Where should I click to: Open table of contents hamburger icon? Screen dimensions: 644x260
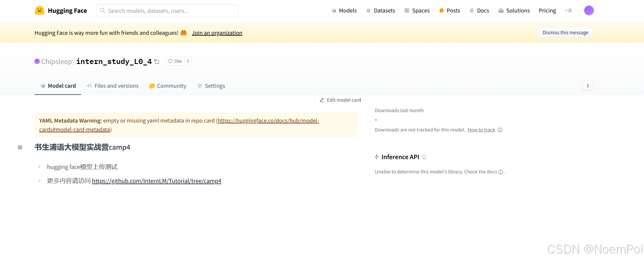click(20, 147)
